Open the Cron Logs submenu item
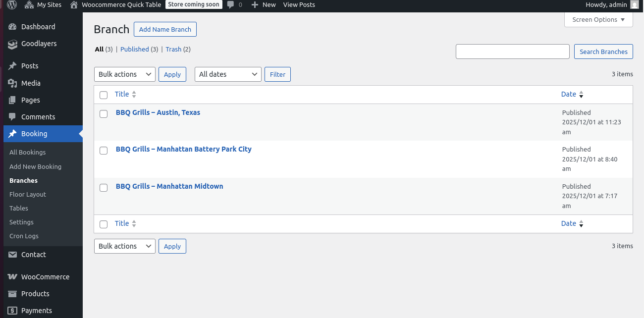 pyautogui.click(x=24, y=236)
